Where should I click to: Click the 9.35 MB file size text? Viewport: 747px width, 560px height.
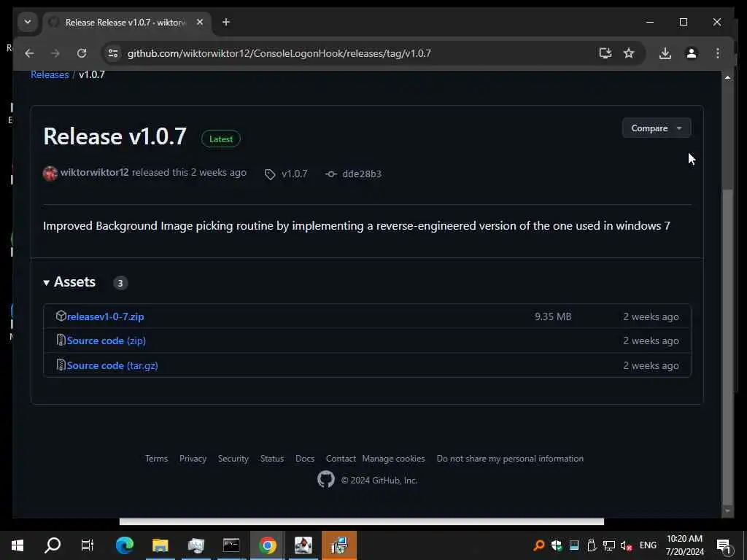553,316
